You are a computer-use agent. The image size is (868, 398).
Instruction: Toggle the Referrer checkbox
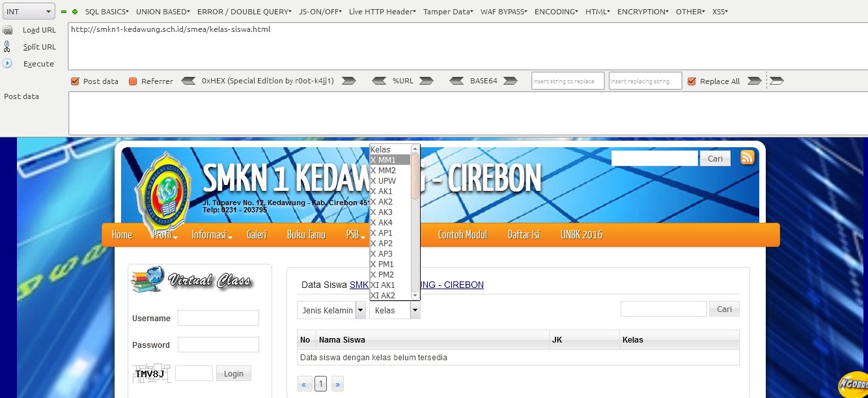(133, 81)
